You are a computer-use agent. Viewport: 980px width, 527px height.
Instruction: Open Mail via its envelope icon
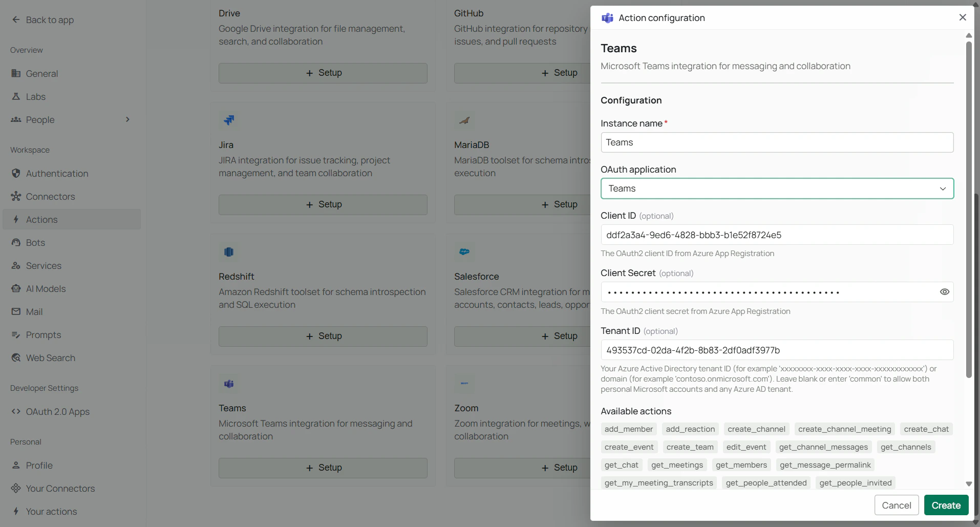tap(16, 311)
